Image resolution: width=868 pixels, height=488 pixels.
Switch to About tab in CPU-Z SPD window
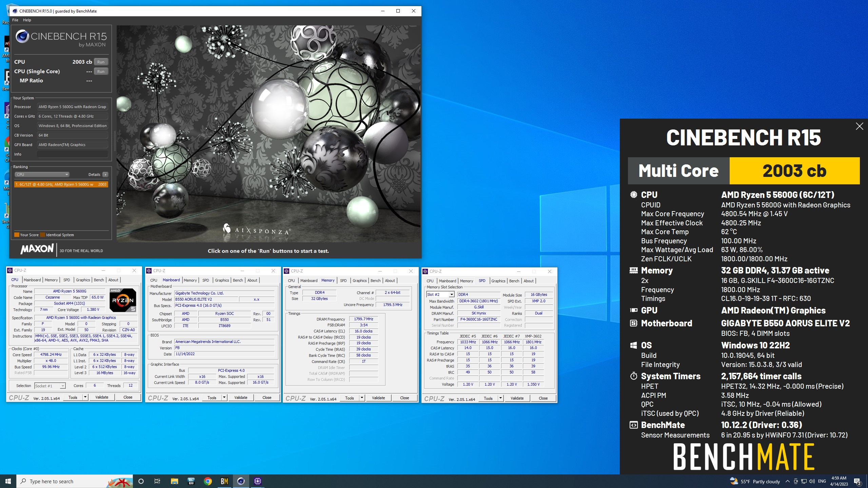click(x=529, y=281)
